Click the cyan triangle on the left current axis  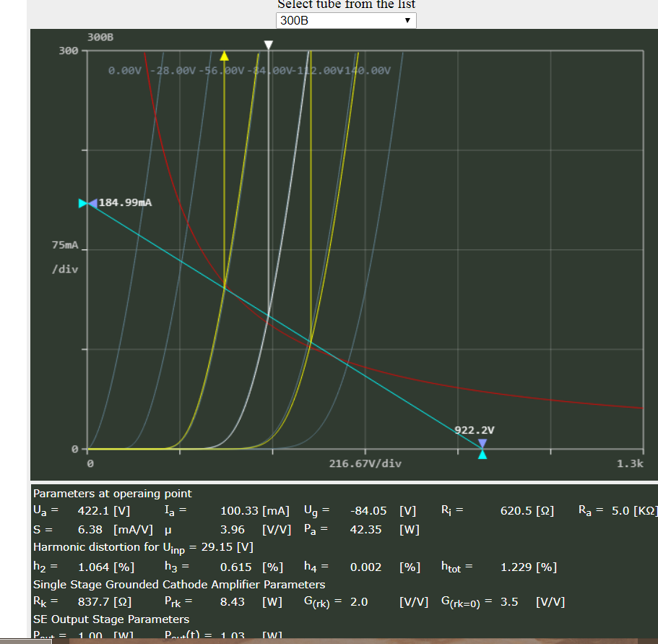click(82, 203)
